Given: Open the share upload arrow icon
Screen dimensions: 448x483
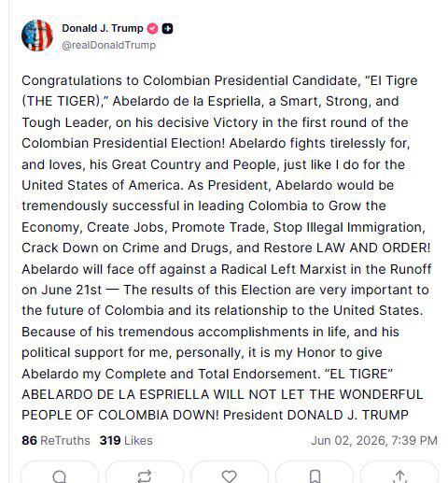Looking at the screenshot, I should pos(399,476).
